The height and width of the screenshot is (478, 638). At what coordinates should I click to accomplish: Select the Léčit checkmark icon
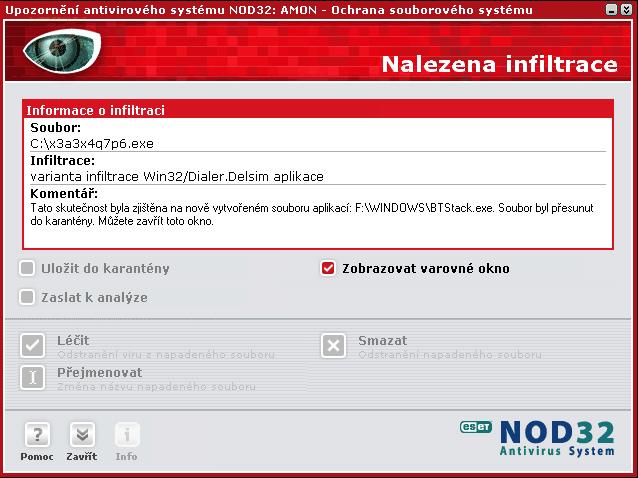coord(33,345)
